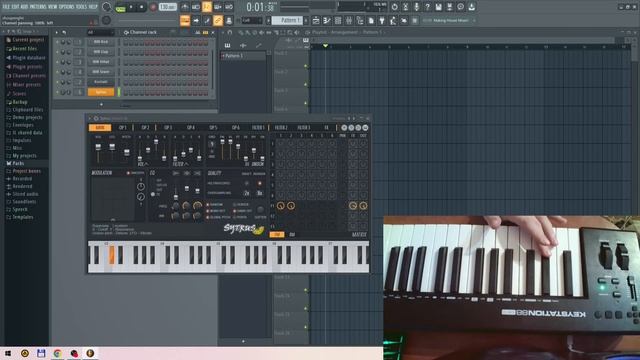Switch to Sytrus FX tab
640x360 pixels.
click(326, 128)
